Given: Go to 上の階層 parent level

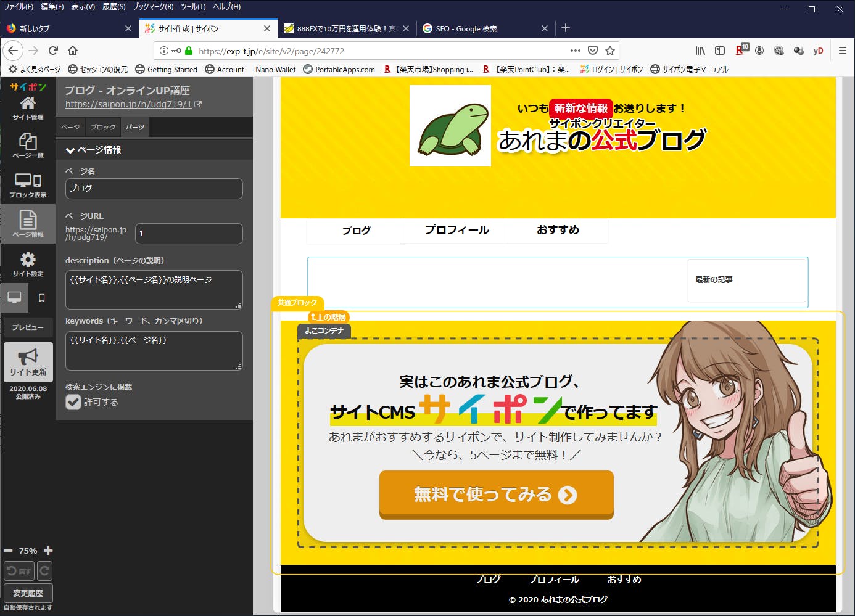Looking at the screenshot, I should pyautogui.click(x=328, y=317).
